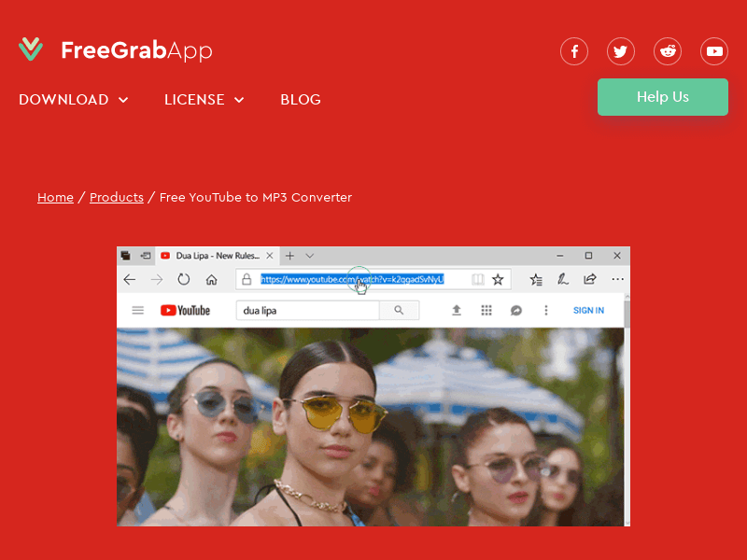
Task: Click the tabs set aside icon
Action: 126,256
